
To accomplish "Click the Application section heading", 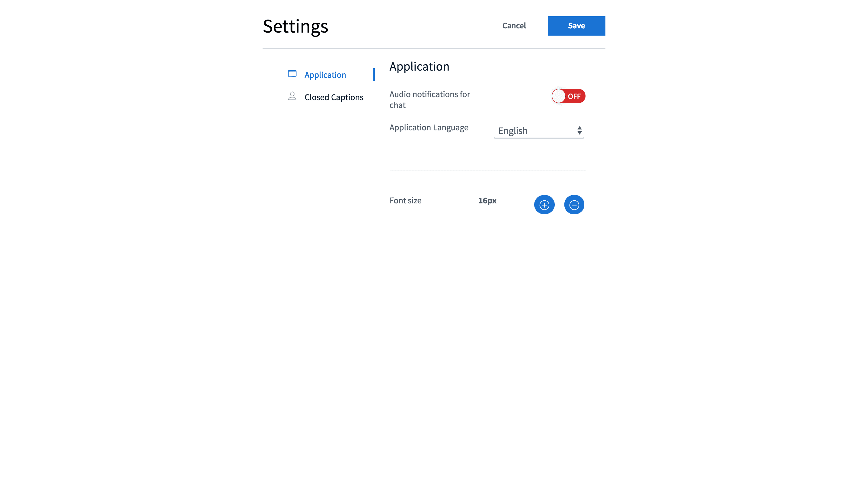I will [x=419, y=67].
